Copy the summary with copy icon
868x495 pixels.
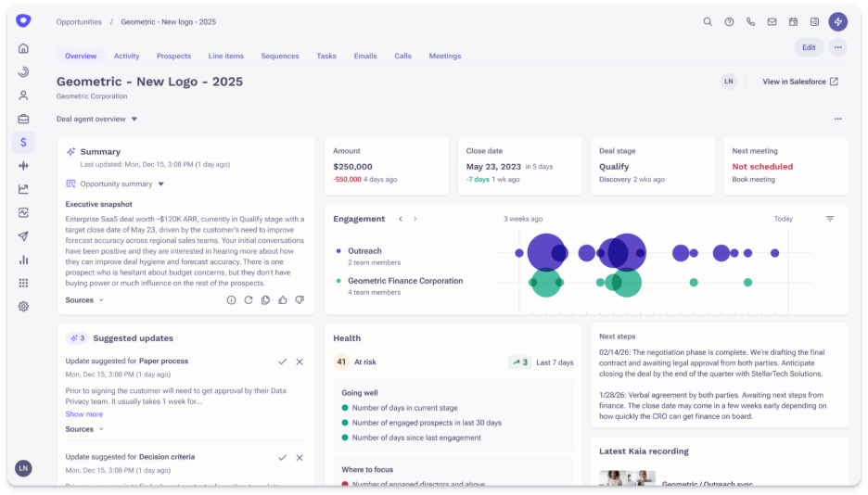coord(266,299)
